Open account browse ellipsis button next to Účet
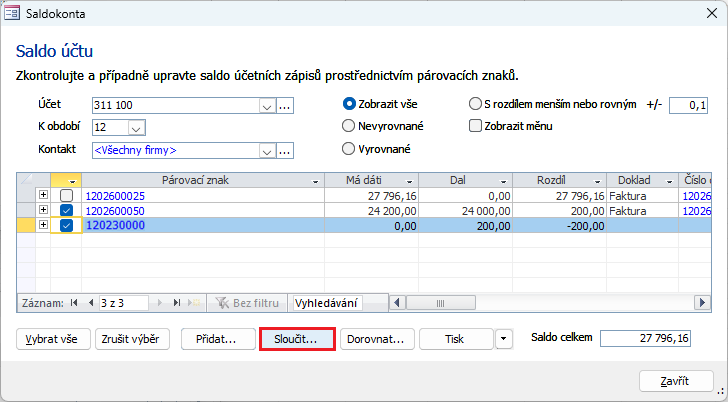The height and width of the screenshot is (402, 728). coord(285,106)
